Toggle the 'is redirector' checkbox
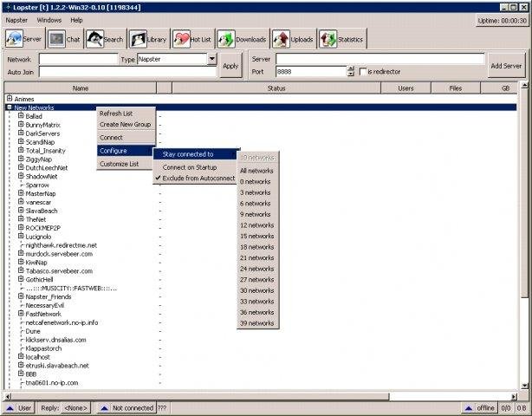 coord(363,72)
